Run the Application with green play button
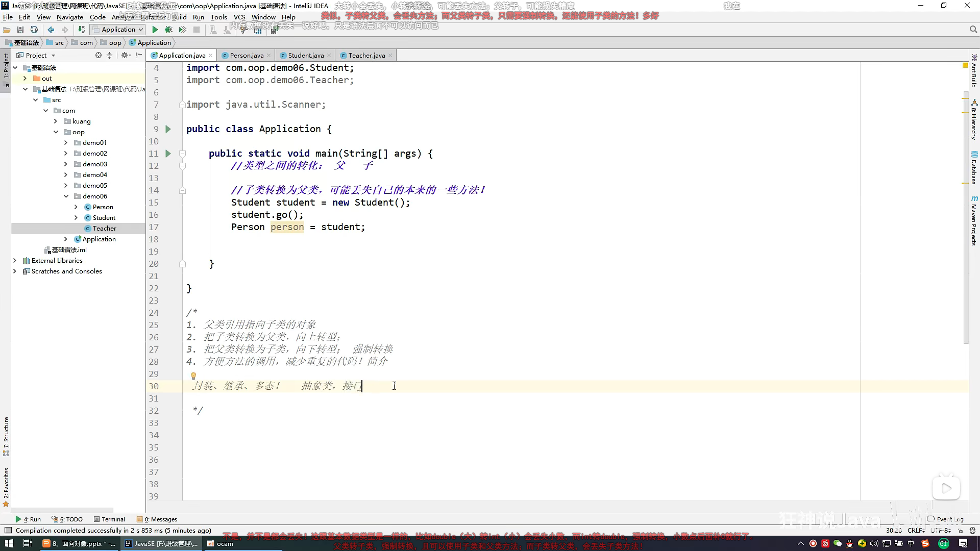This screenshot has height=551, width=980. tap(155, 30)
